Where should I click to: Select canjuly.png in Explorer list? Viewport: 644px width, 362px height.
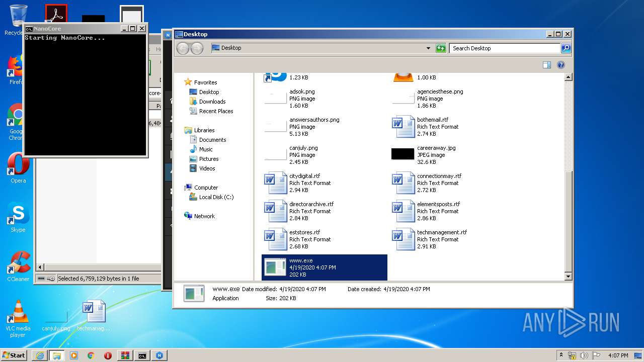303,148
